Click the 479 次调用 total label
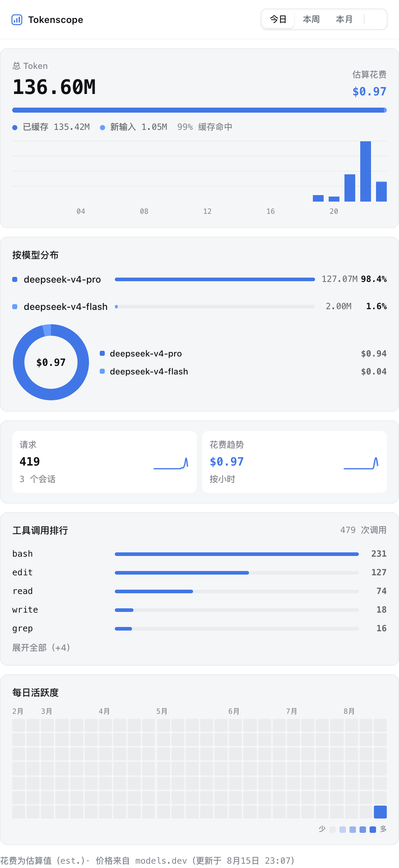Viewport: 399px width, 868px height. pyautogui.click(x=363, y=530)
